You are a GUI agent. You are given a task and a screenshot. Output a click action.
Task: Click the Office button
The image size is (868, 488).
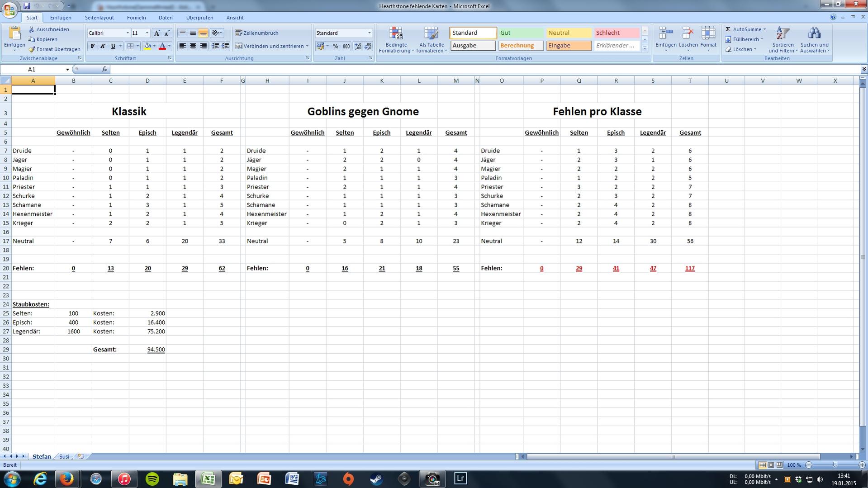9,9
